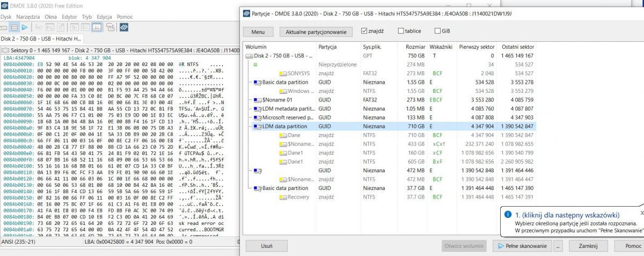Click the stacked-panels icon beside the DMDE logo
The height and width of the screenshot is (256, 644).
[x=110, y=27]
